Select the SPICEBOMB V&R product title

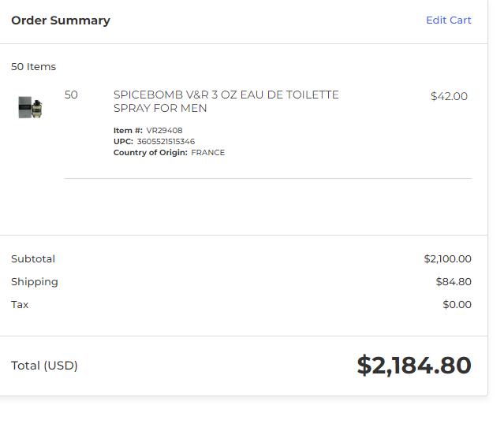point(226,102)
